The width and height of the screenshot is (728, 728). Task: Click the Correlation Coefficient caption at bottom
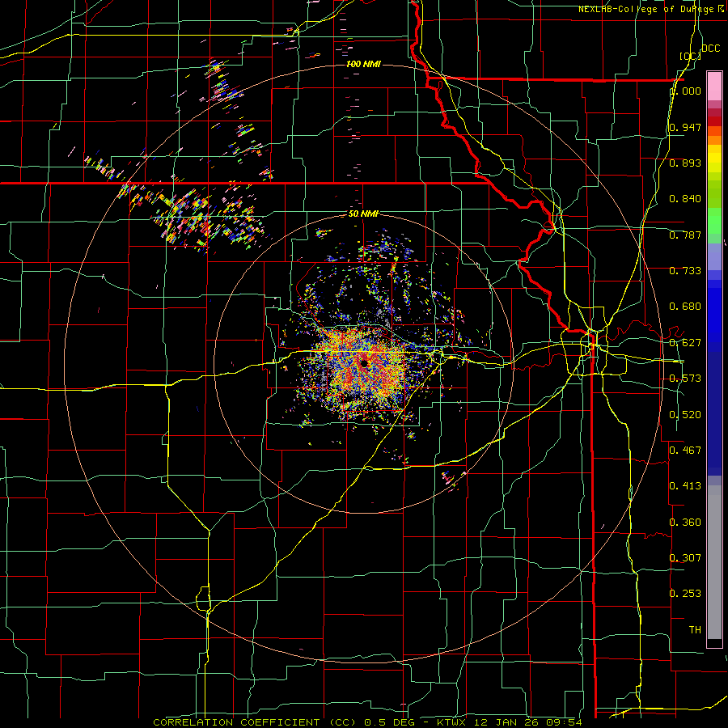pyautogui.click(x=367, y=722)
